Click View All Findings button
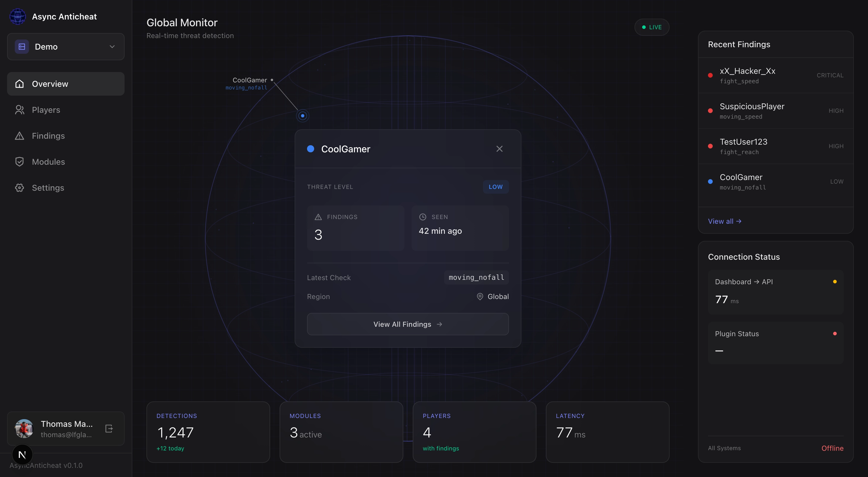 (x=408, y=324)
